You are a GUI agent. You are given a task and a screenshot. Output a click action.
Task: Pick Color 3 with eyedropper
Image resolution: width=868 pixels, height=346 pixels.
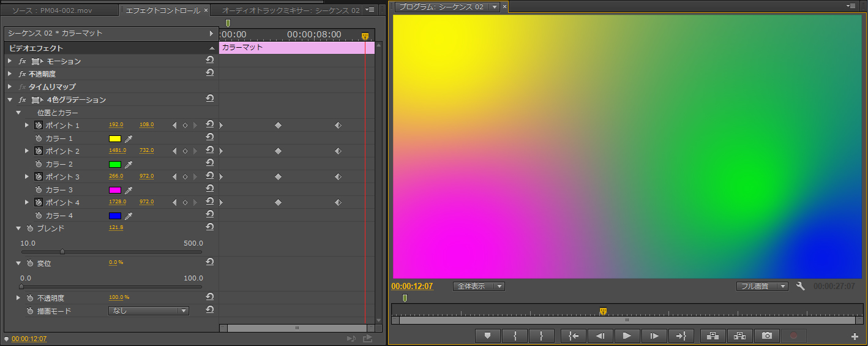click(129, 190)
